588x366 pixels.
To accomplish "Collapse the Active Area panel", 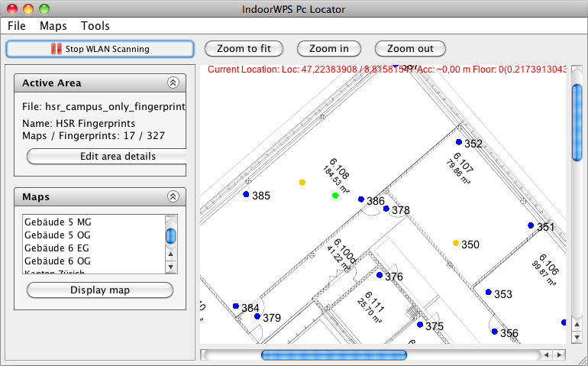I will (173, 83).
